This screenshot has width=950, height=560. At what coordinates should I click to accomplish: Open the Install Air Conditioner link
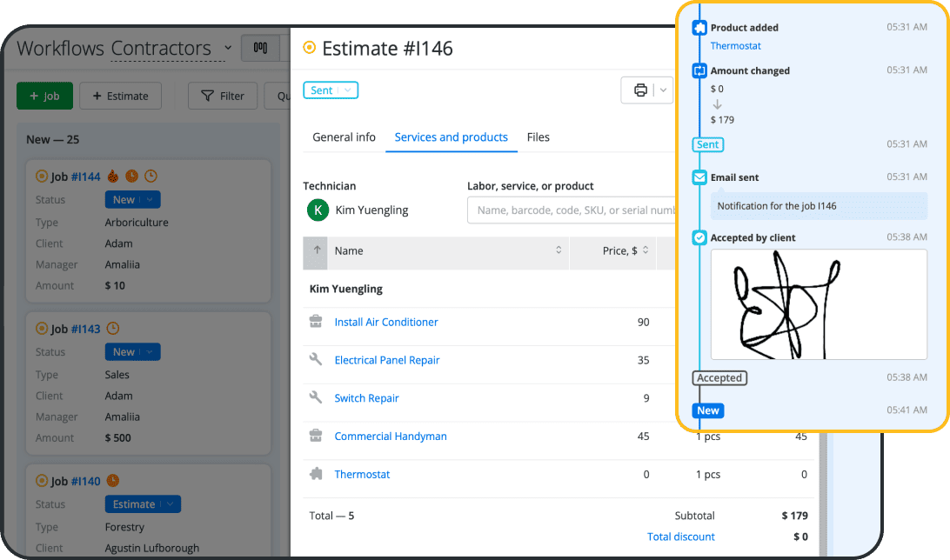[x=386, y=322]
